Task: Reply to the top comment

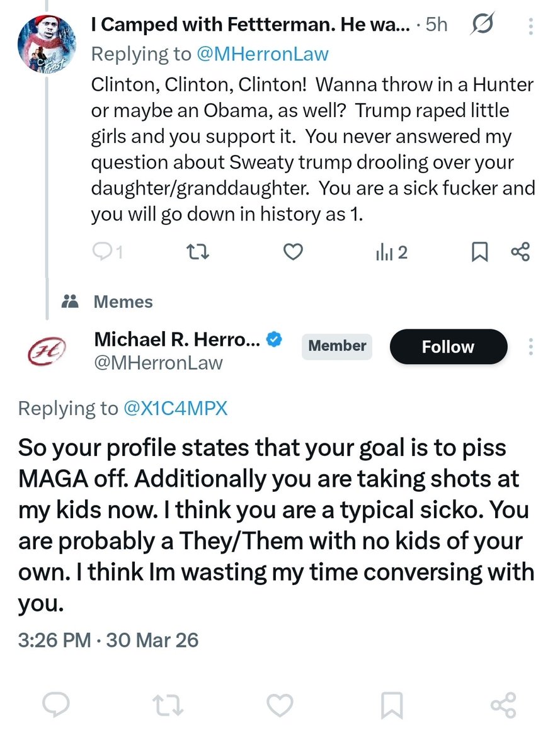Action: click(x=102, y=253)
